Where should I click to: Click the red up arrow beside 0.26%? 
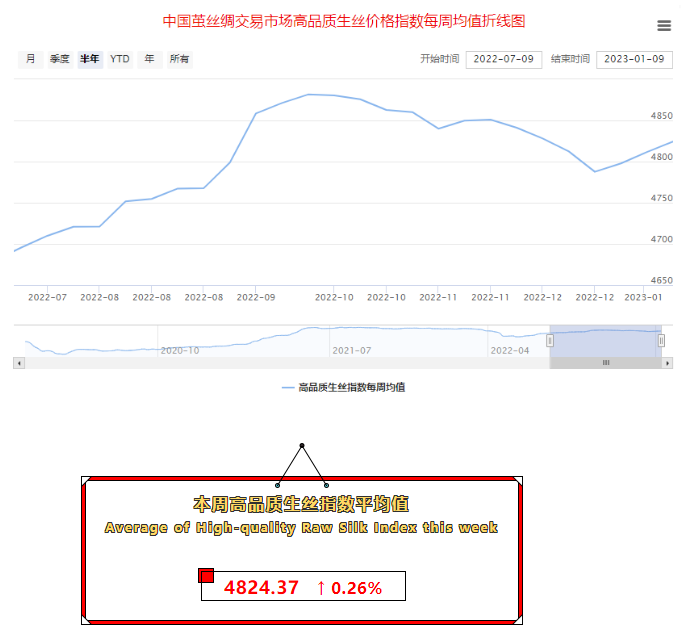coord(321,588)
